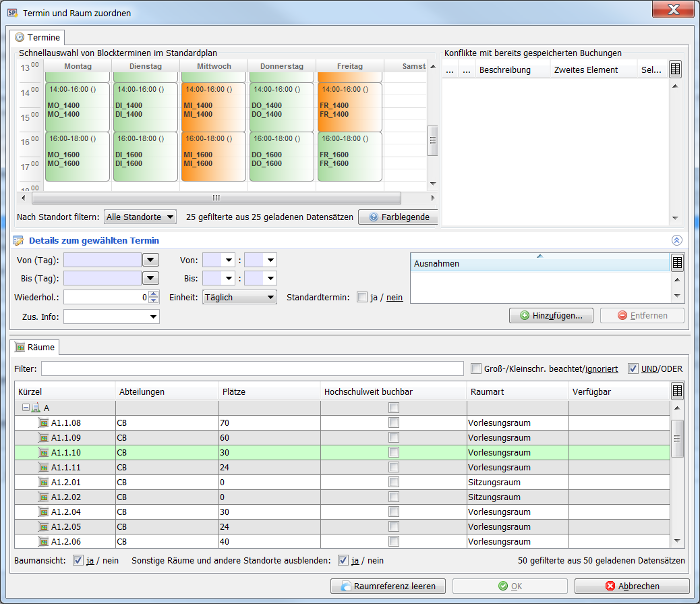The image size is (700, 604).
Task: Click the room icon of A1.2.05
Action: [x=43, y=527]
